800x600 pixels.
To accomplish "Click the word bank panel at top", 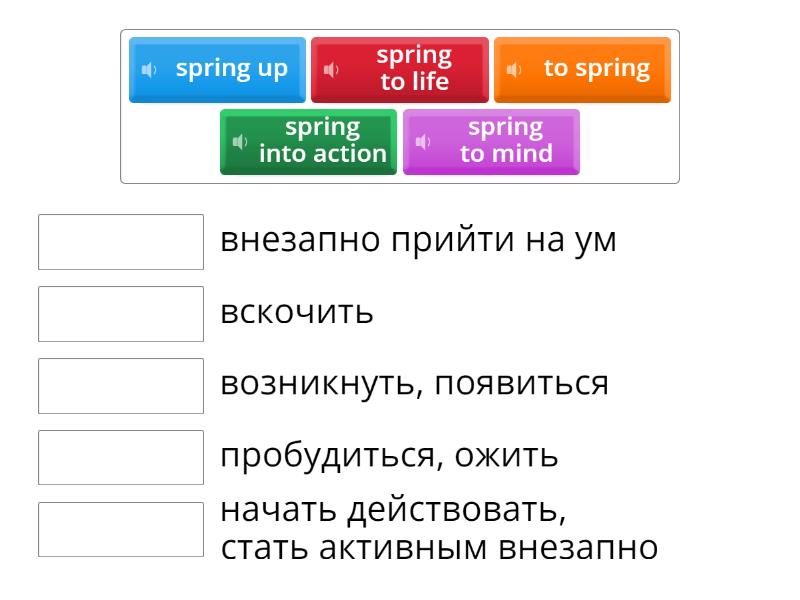I will [x=400, y=105].
